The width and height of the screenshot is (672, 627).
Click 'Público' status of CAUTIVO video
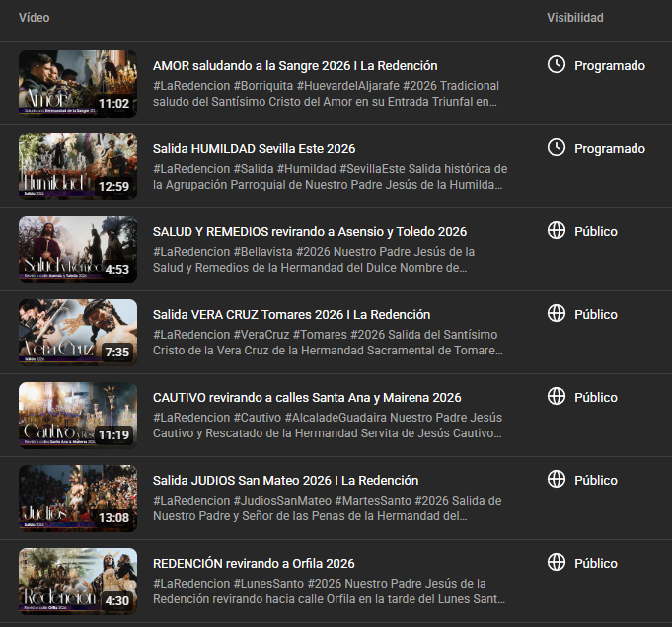point(596,398)
